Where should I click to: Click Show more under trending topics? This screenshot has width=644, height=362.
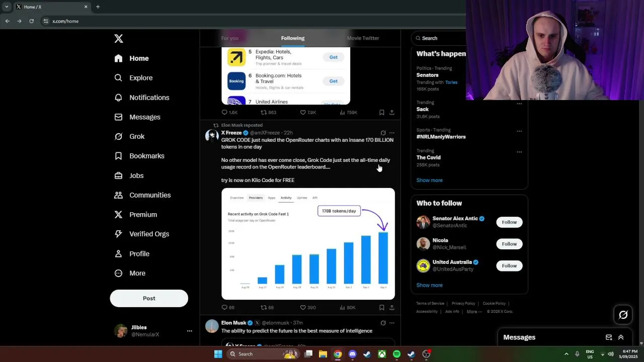pos(429,180)
